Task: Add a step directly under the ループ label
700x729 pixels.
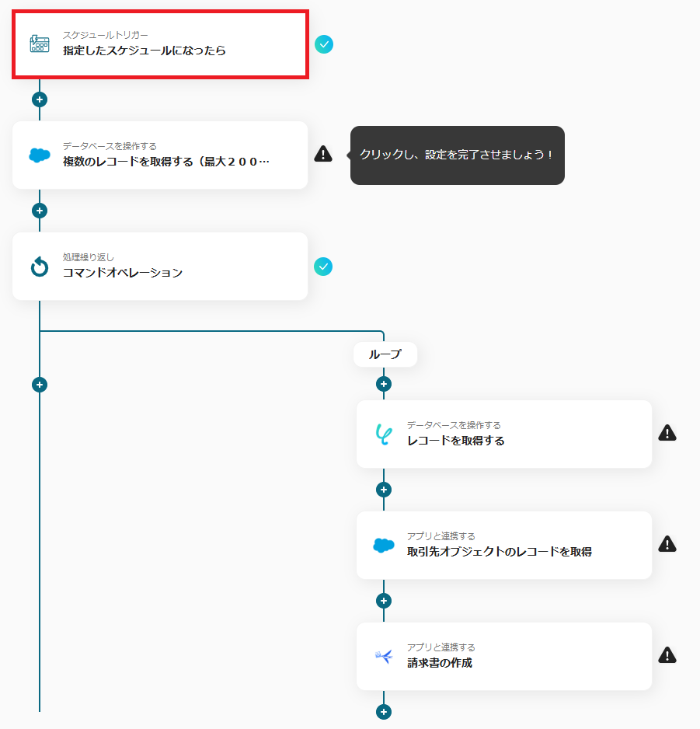Action: pos(384,384)
